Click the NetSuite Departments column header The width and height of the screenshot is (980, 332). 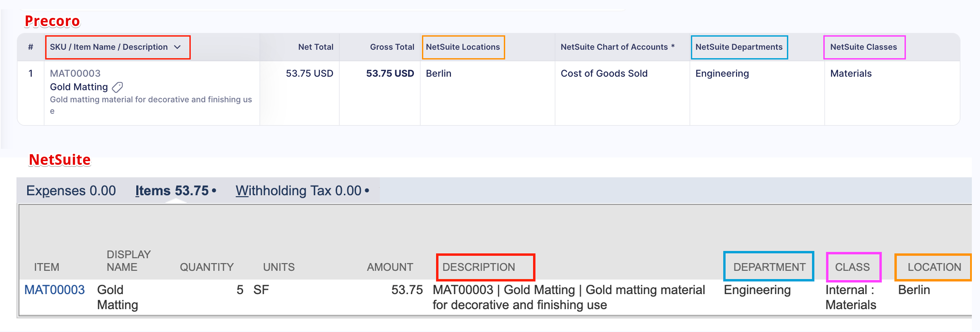738,47
